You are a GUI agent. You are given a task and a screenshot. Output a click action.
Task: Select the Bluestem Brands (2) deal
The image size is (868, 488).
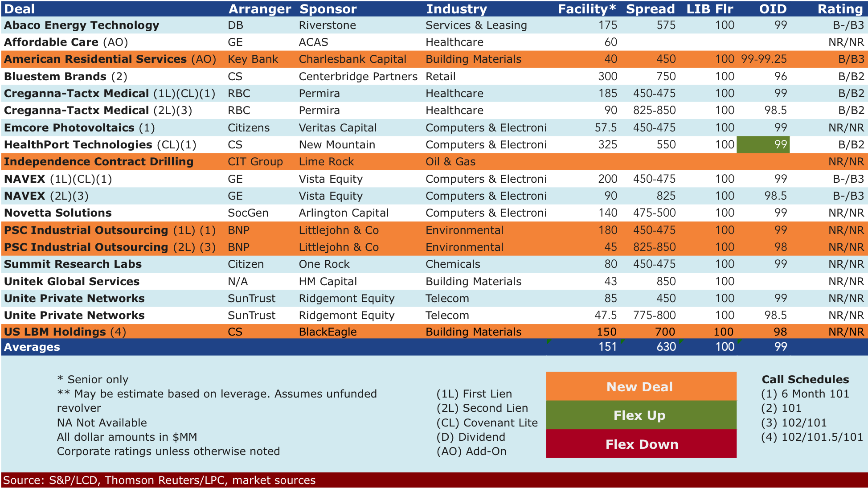point(66,77)
